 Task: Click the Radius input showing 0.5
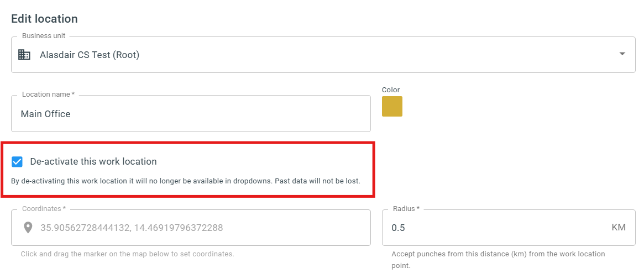click(509, 228)
